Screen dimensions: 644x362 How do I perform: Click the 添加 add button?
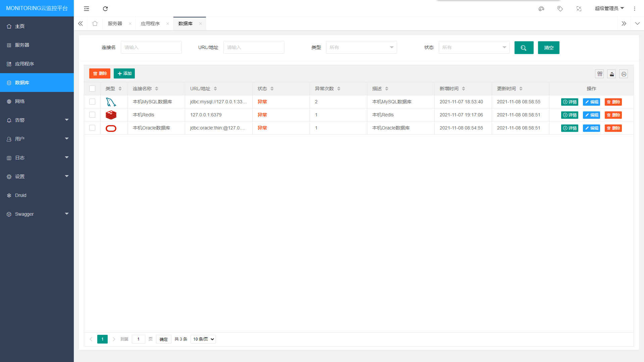(124, 73)
